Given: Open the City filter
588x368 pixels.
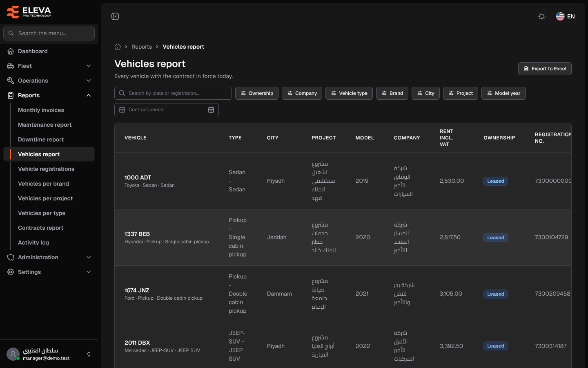Looking at the screenshot, I should point(425,93).
